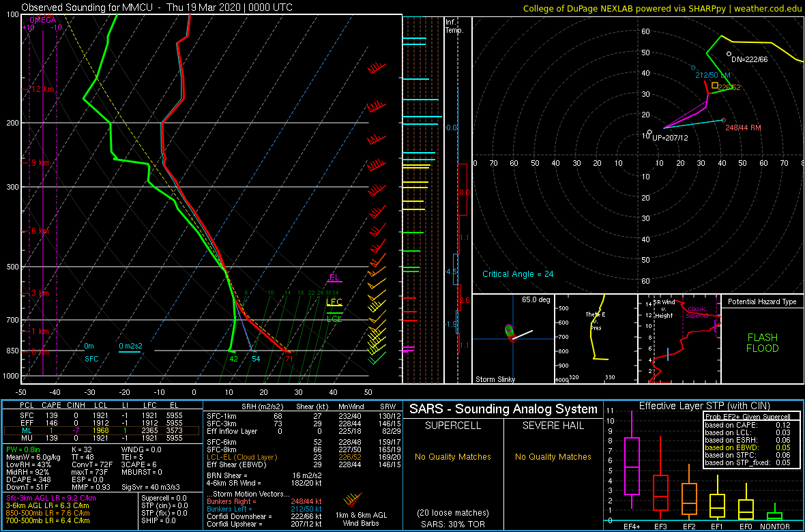Click the 'UP=207/12' Corfidi upshear marker
Image resolution: width=805 pixels, height=532 pixels.
click(670, 138)
